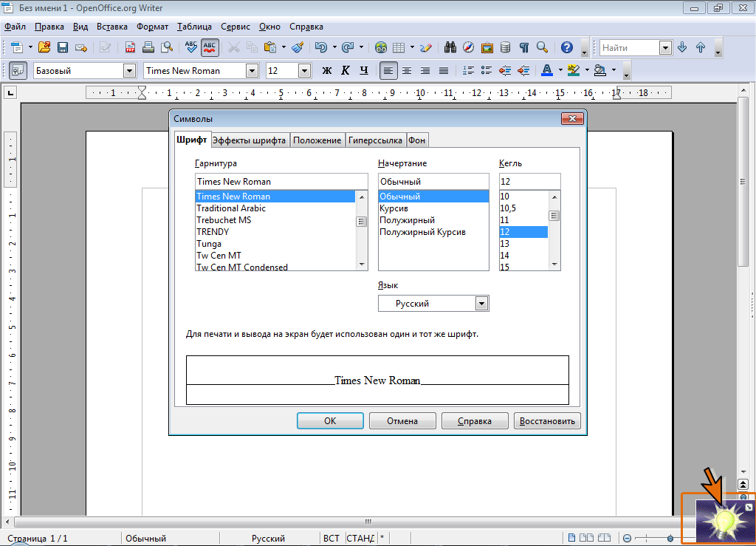This screenshot has height=546, width=756.
Task: Open font color dropdown arrow
Action: click(x=560, y=70)
